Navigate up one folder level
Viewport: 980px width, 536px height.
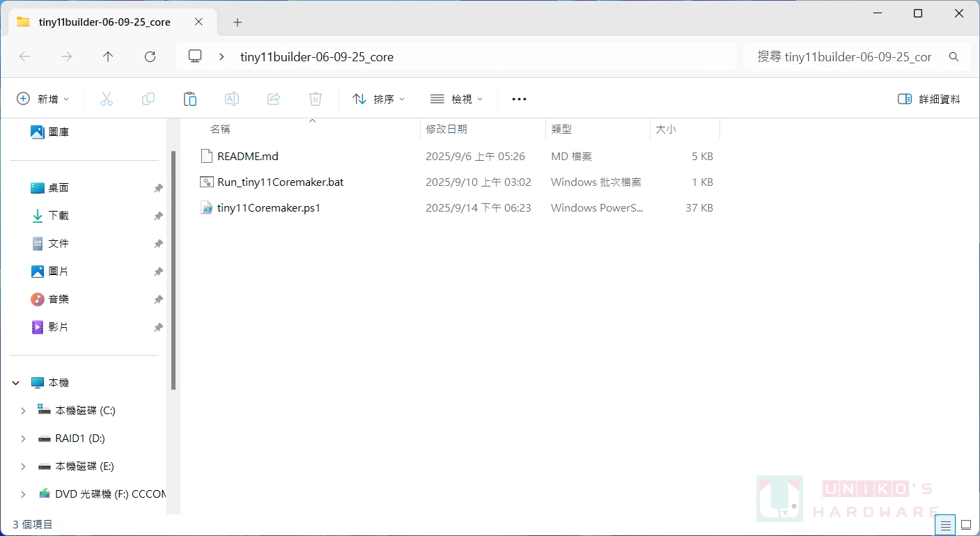pyautogui.click(x=108, y=57)
